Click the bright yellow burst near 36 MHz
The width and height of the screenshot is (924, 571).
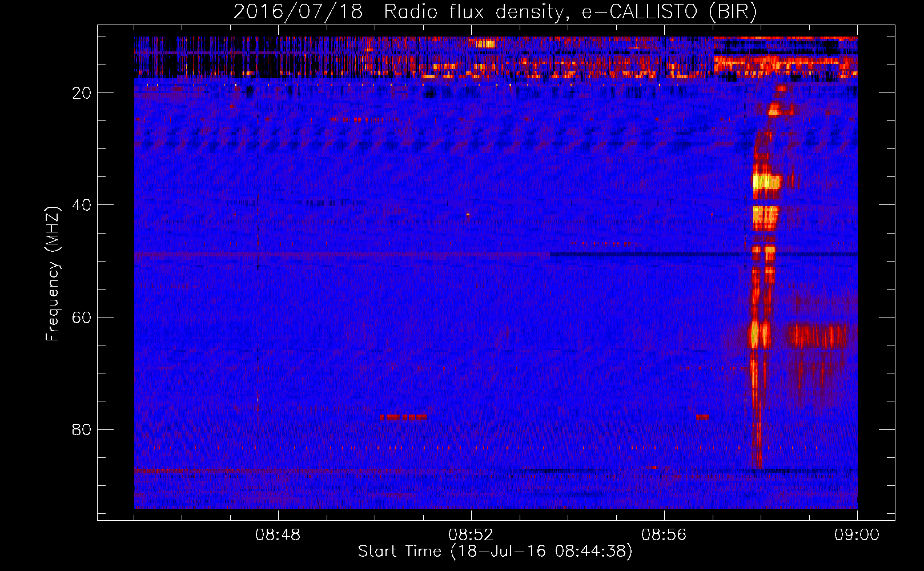click(766, 182)
